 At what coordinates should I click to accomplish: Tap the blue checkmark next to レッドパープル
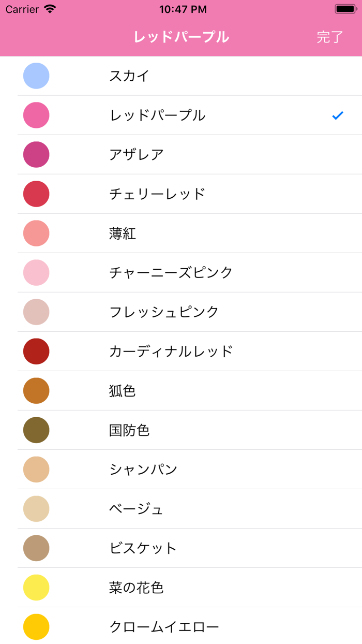tap(338, 115)
